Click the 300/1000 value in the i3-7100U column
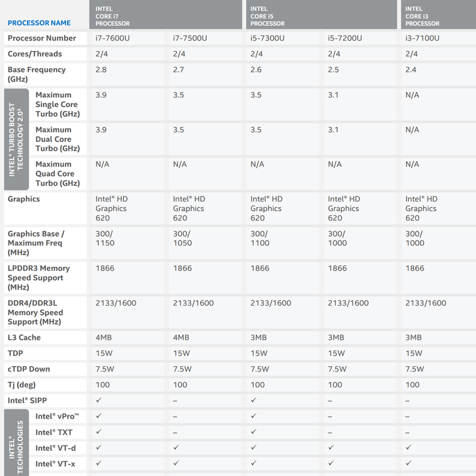Screen dimensions: 476x476 coord(415,238)
